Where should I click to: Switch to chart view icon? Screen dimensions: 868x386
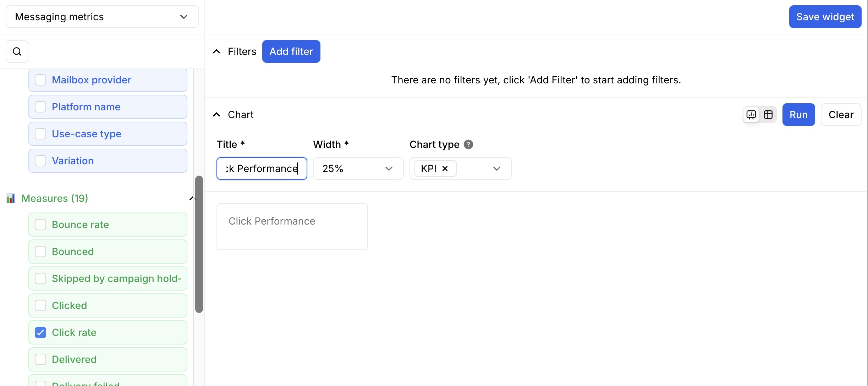pos(751,115)
